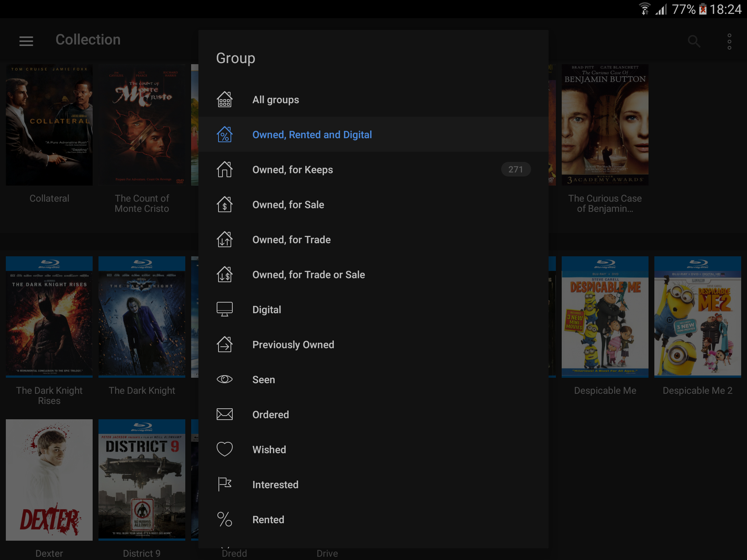Select the Digital group label

(267, 310)
